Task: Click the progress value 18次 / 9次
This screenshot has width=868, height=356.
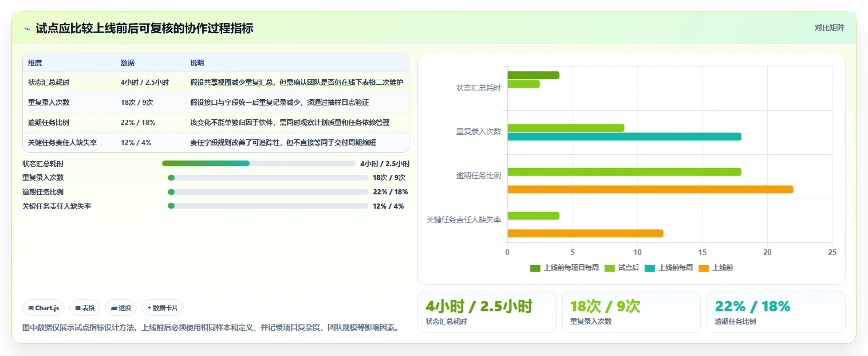Action: point(389,178)
